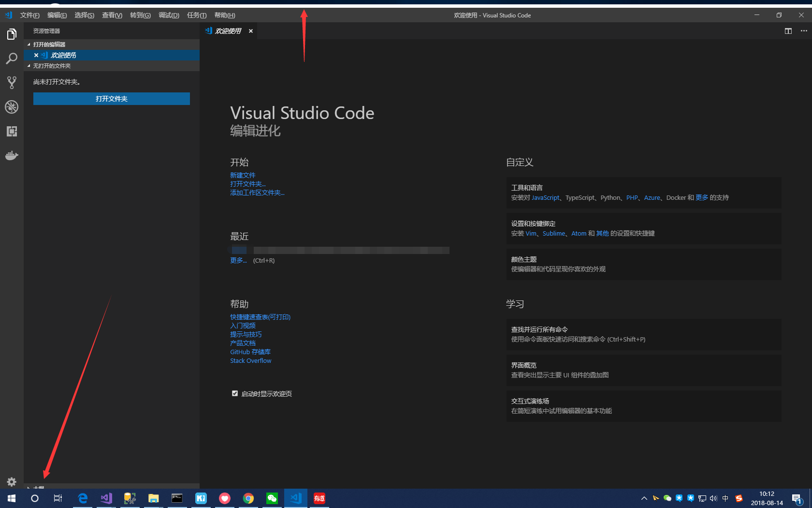This screenshot has height=508, width=812.
Task: Click the 新建文件 link
Action: [243, 175]
